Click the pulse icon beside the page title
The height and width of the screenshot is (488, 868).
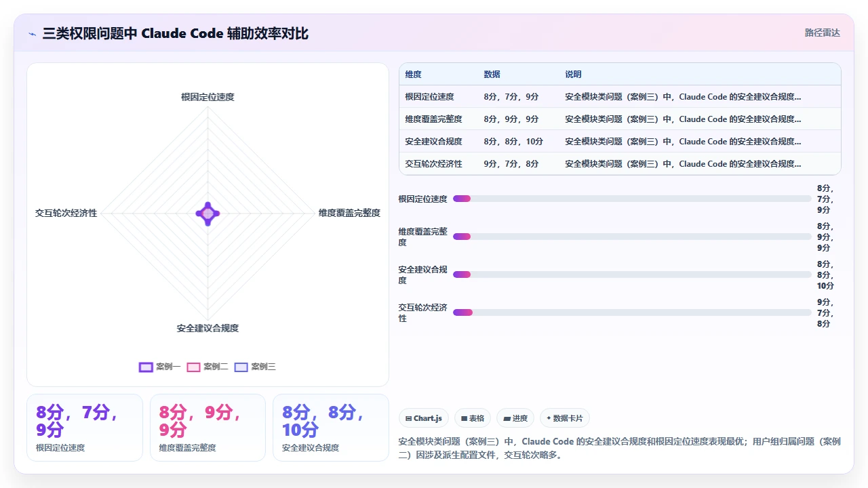(x=32, y=34)
